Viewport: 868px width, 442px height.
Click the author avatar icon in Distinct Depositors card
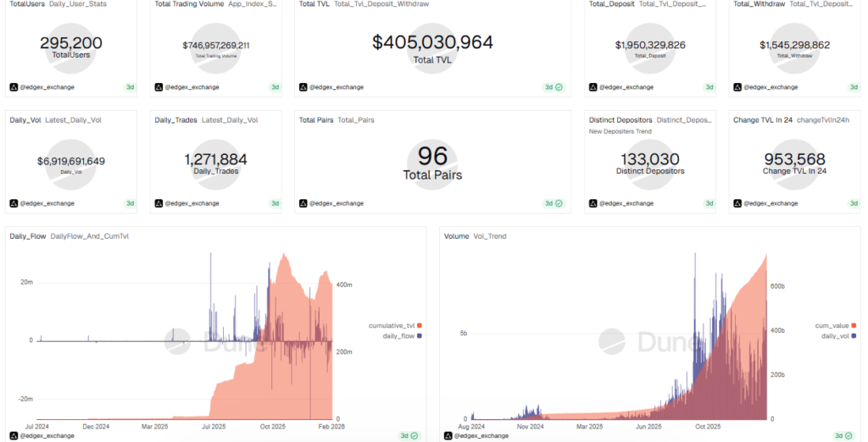(x=593, y=203)
